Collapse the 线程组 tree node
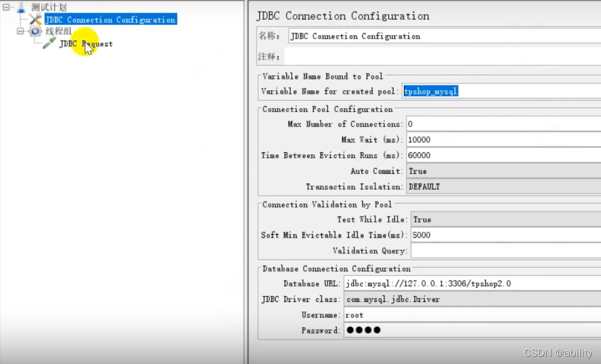Screen dimensions: 601x364 (x=20, y=31)
